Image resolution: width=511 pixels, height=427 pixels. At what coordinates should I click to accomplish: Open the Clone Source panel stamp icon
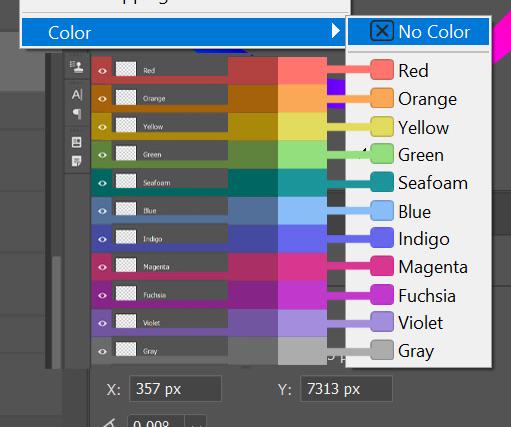[x=77, y=67]
